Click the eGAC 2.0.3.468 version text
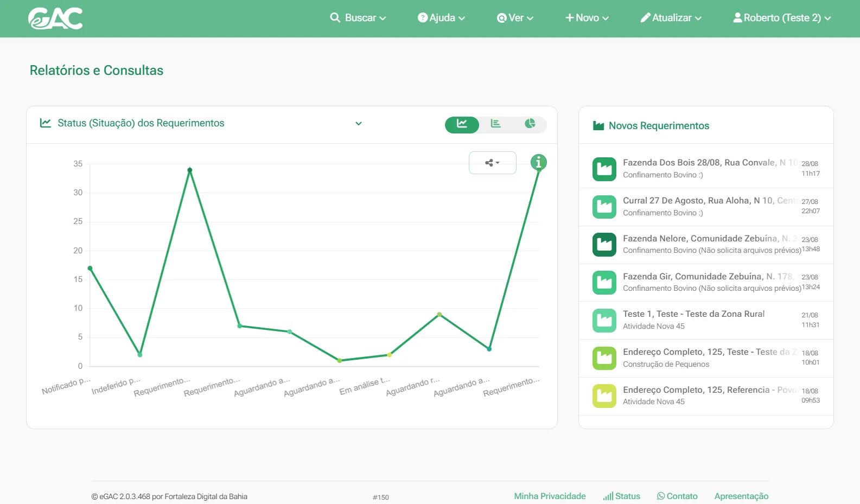Image resolution: width=860 pixels, height=504 pixels. pyautogui.click(x=169, y=496)
